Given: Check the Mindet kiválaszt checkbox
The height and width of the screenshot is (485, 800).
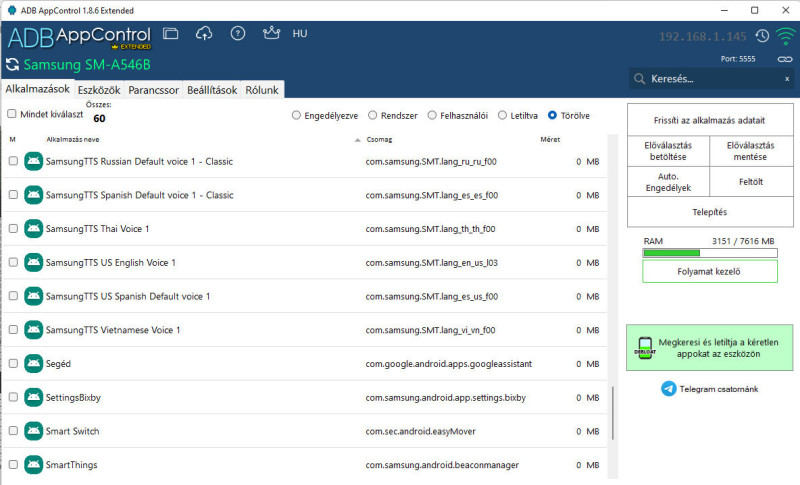Looking at the screenshot, I should tap(12, 114).
